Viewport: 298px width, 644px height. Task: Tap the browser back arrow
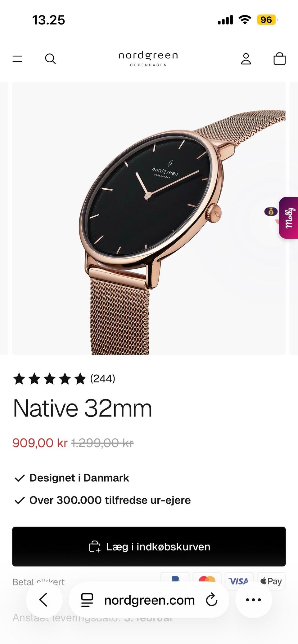coord(44,599)
